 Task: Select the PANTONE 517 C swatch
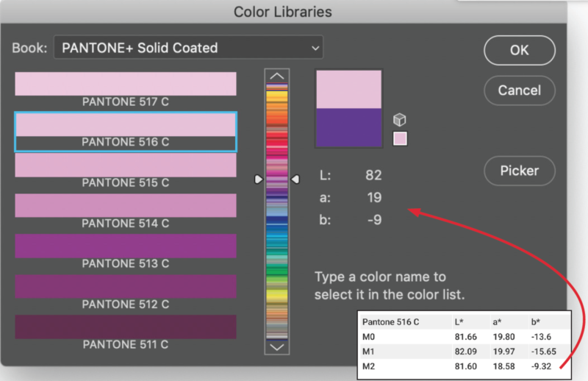click(x=126, y=84)
